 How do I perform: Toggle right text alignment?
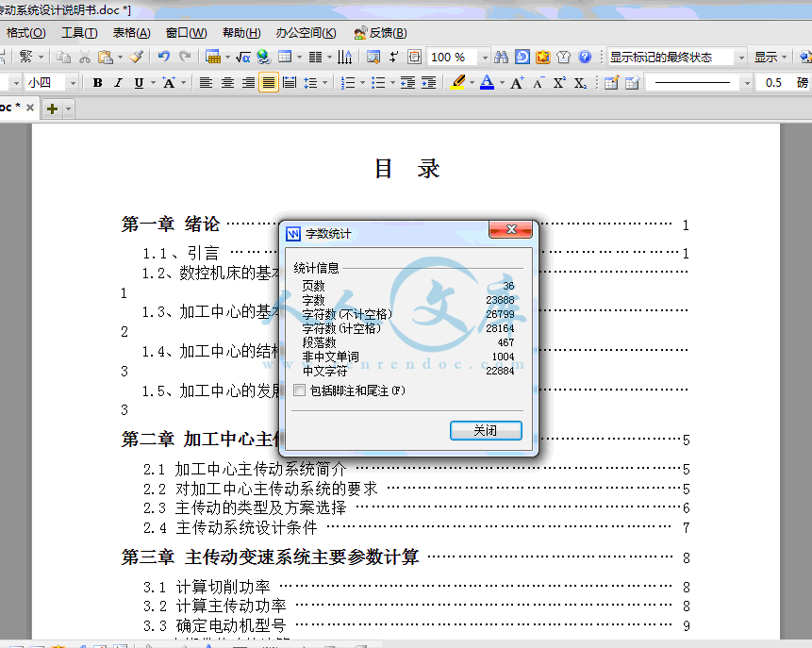click(x=249, y=82)
